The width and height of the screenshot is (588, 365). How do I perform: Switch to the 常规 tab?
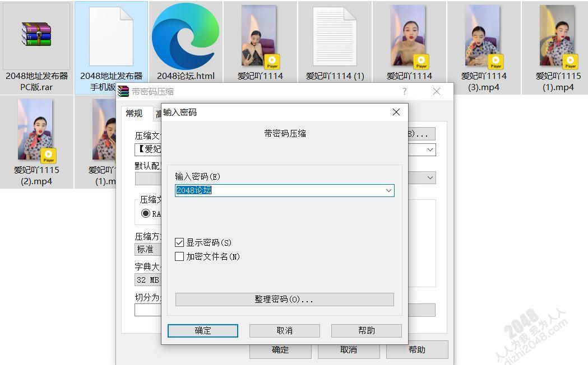(134, 114)
